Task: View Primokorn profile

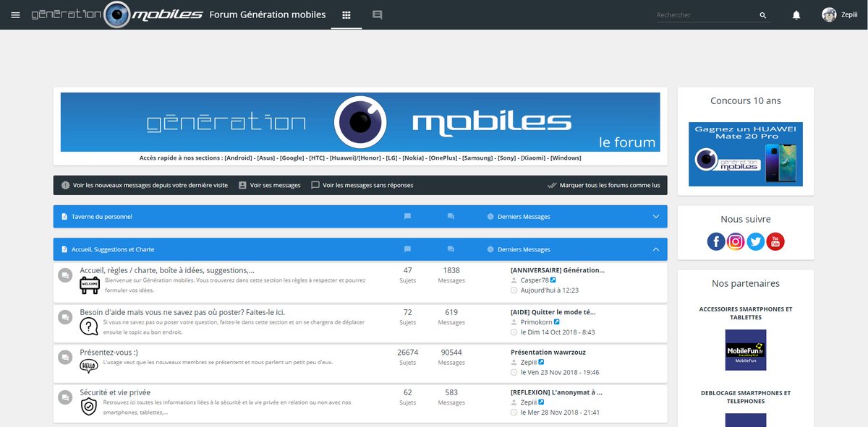Action: pos(536,322)
